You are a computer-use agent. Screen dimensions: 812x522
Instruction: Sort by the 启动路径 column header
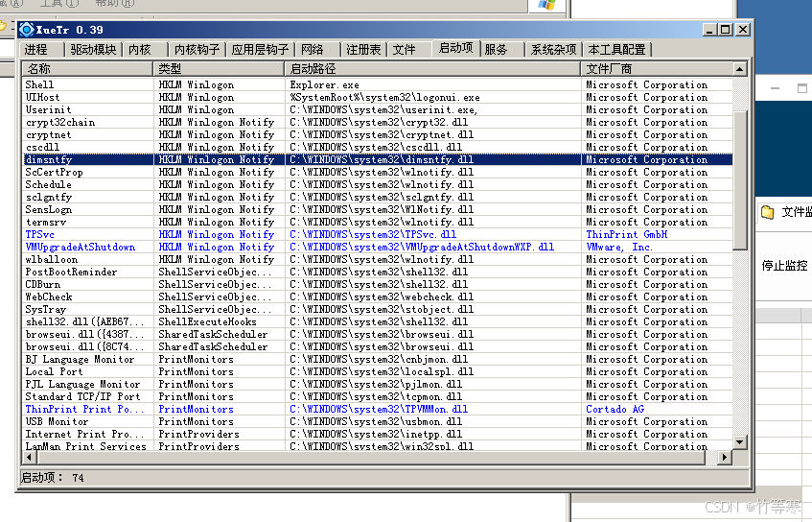431,69
